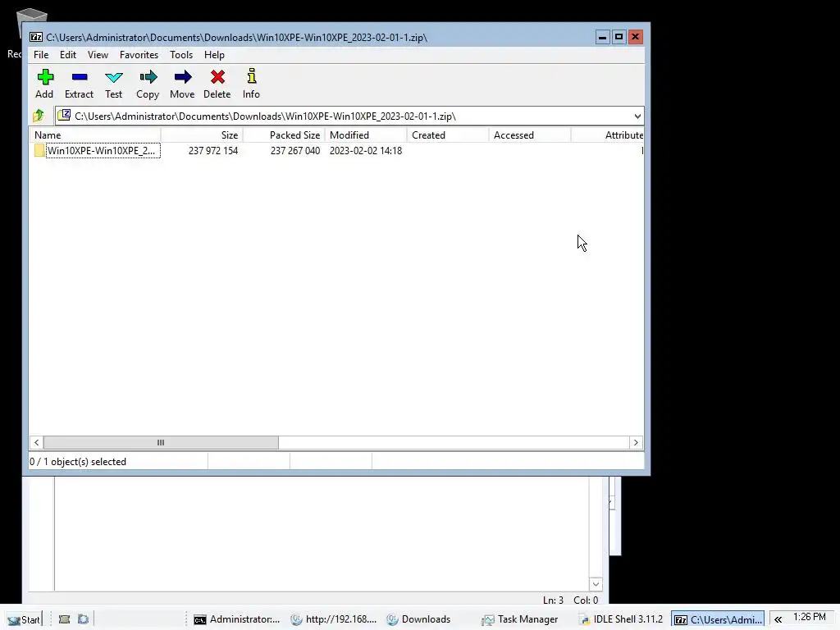Open the Tools menu
The height and width of the screenshot is (630, 840).
tap(181, 55)
